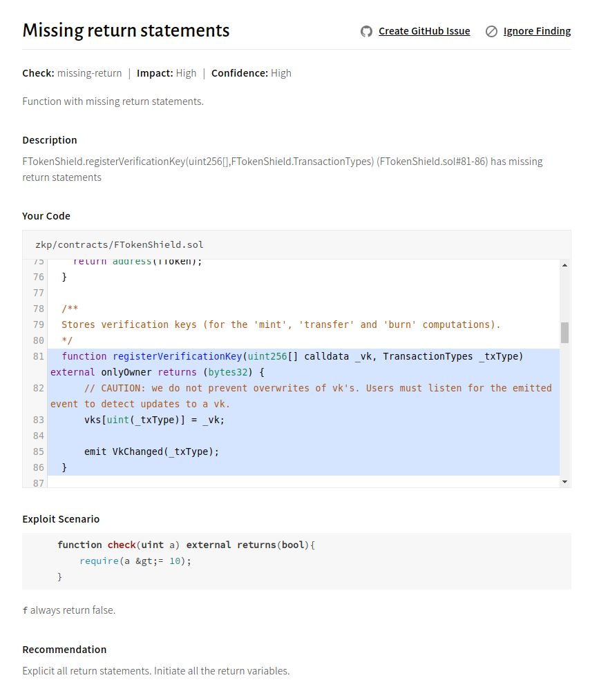Click the 'check' function in the exploit scenario
The height and width of the screenshot is (700, 599).
[122, 545]
